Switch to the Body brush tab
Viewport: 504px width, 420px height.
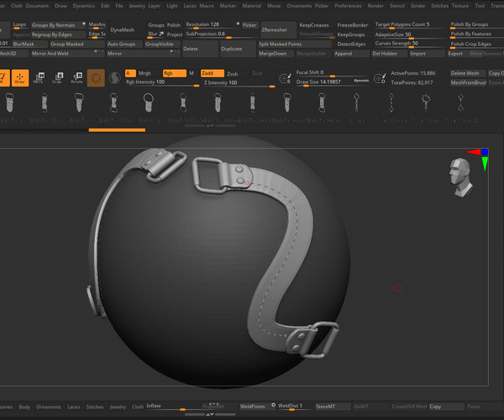click(24, 407)
